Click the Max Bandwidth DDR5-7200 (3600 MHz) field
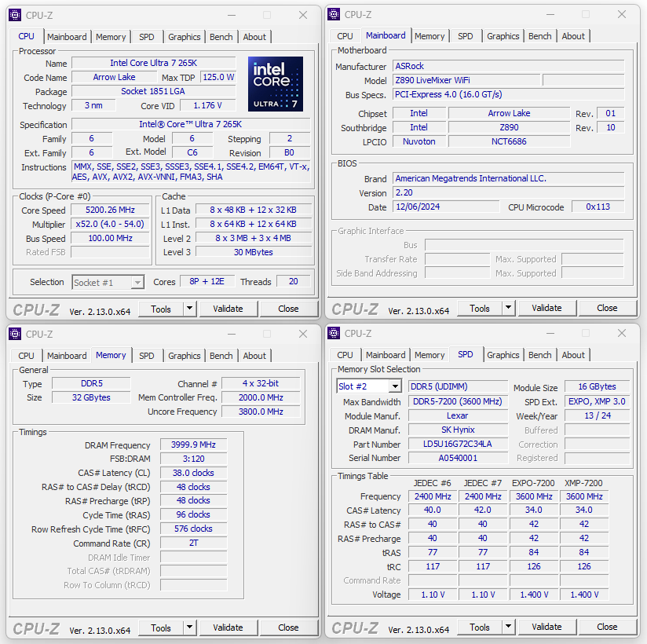Viewport: 647px width, 644px height. 458,401
